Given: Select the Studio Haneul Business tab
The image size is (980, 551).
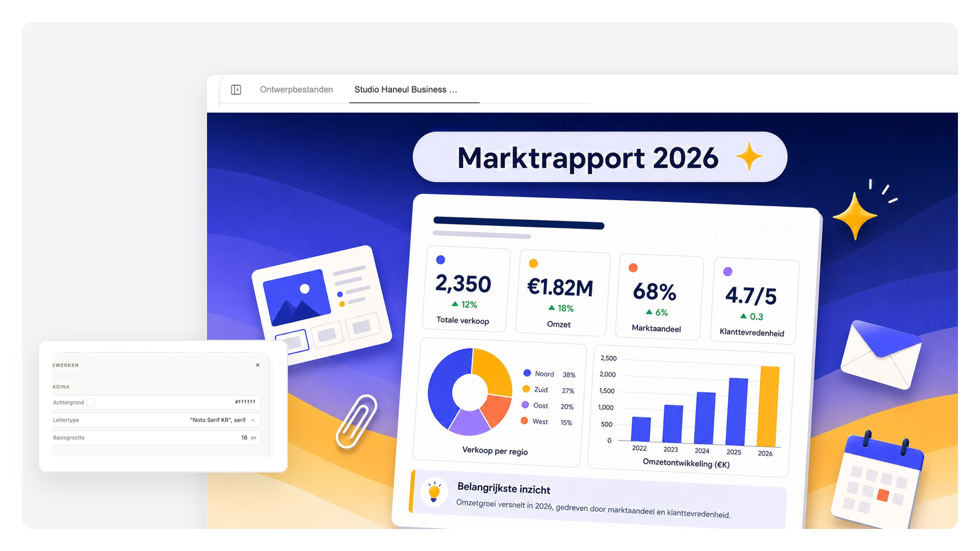Looking at the screenshot, I should 405,89.
